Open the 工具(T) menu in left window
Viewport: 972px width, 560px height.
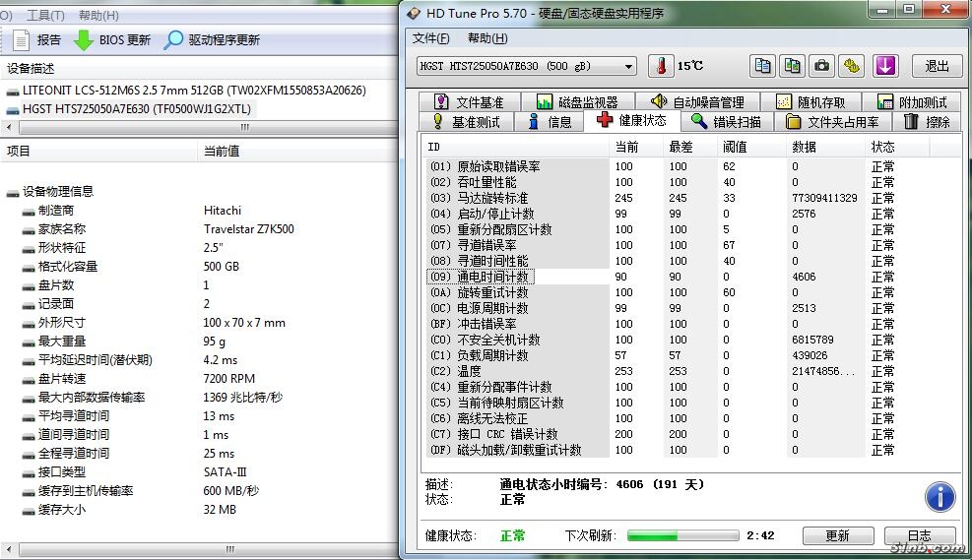(45, 16)
